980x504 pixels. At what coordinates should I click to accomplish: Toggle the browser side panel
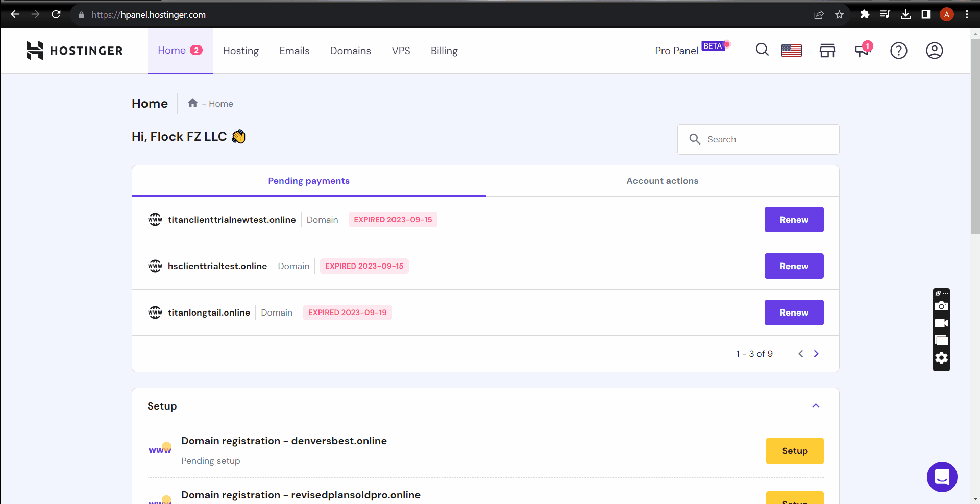point(926,14)
